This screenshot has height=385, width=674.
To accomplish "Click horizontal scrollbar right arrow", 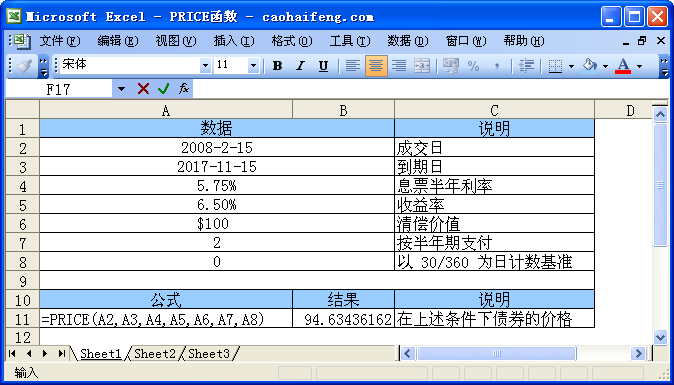I will coord(638,354).
